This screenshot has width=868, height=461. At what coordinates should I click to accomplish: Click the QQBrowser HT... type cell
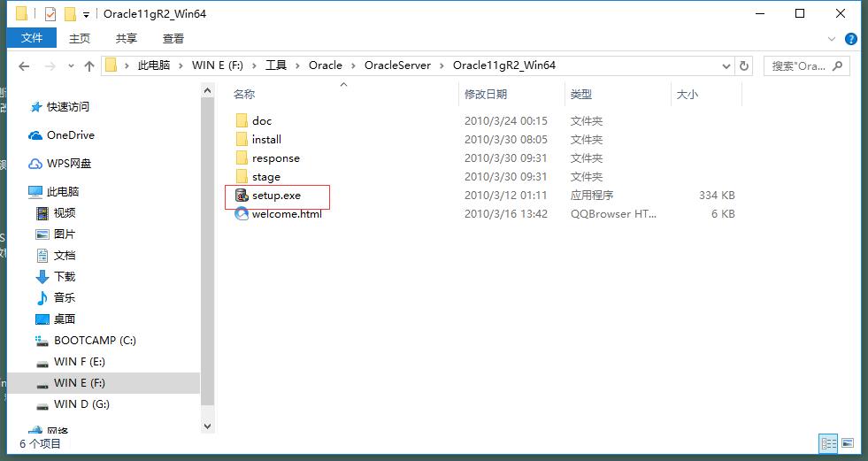point(613,213)
